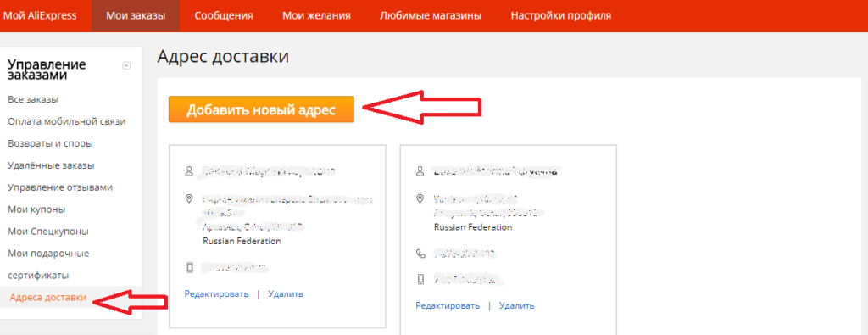Click Удалить on the second address card

tap(516, 305)
